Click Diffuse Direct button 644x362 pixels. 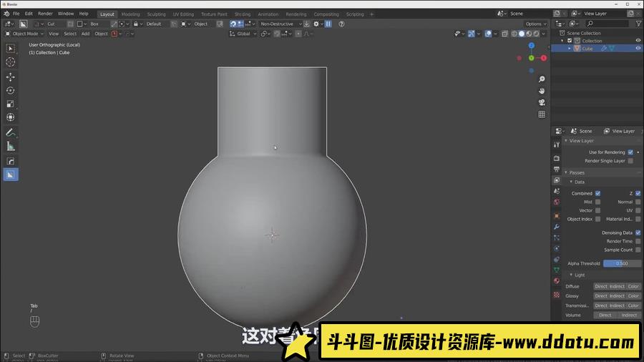pos(601,286)
